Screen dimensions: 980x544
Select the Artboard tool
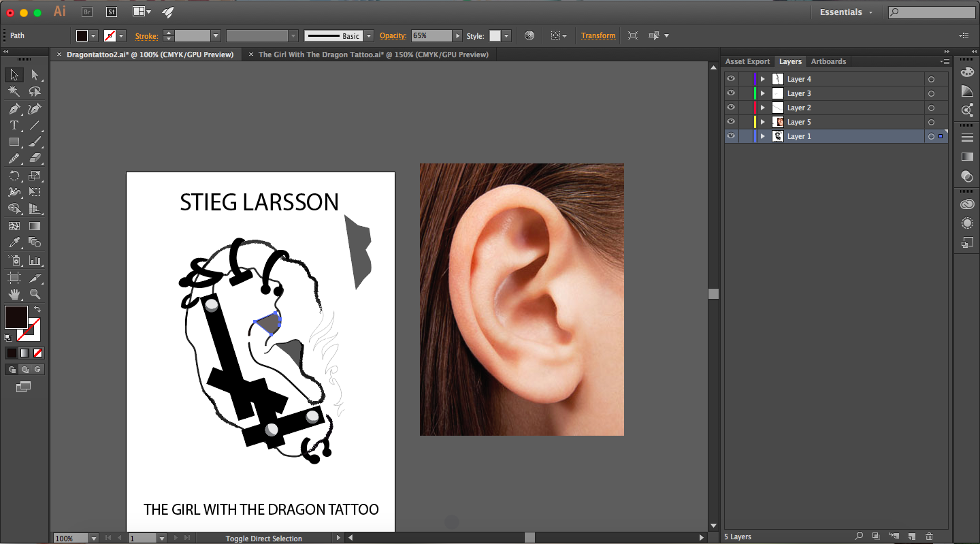click(14, 278)
